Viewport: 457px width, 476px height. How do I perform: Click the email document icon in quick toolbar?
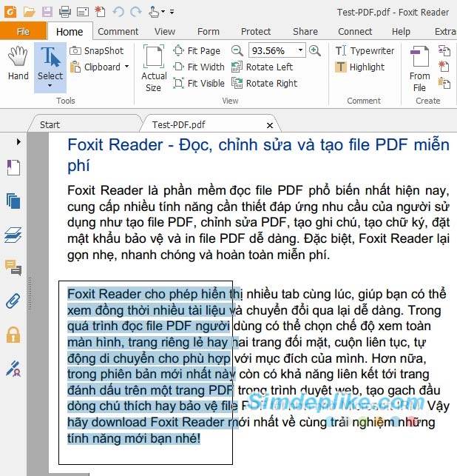(x=83, y=12)
